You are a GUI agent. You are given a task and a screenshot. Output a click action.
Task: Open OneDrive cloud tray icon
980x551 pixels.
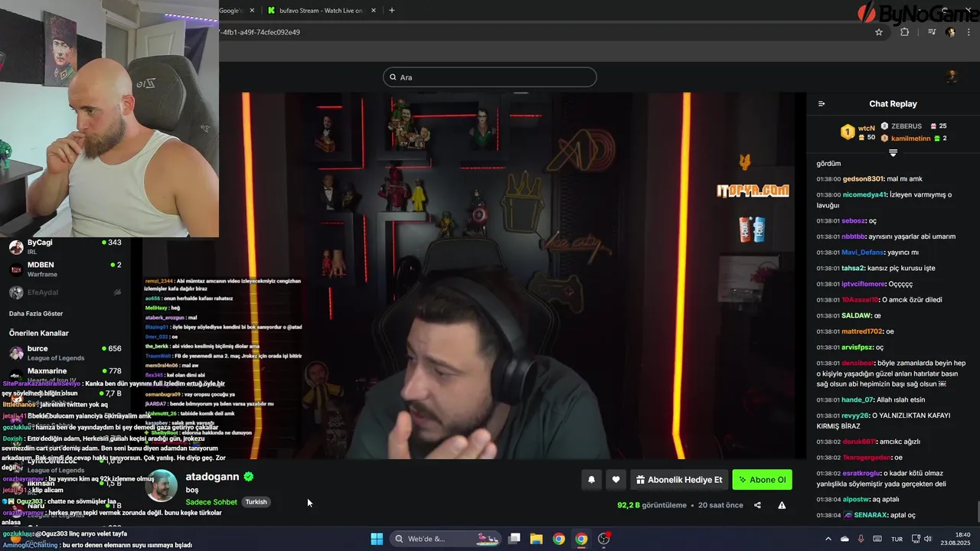845,539
